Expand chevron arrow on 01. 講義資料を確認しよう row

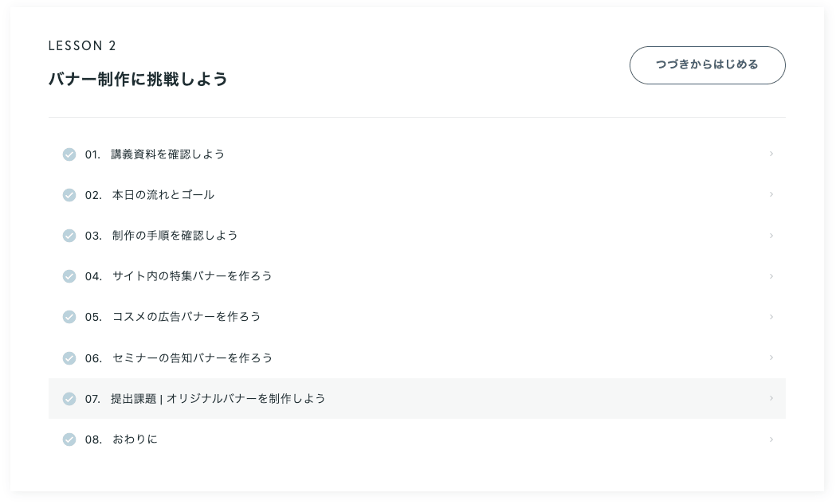(x=771, y=154)
